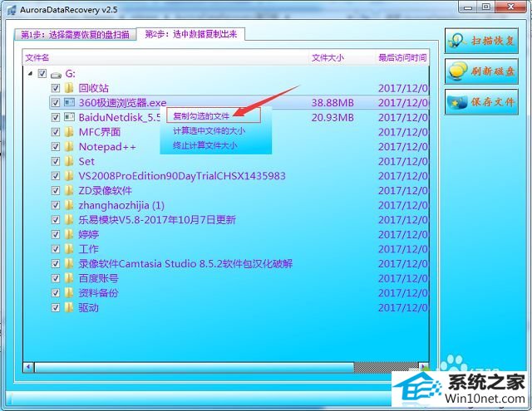Viewport: 532px width, 411px height.
Task: Sort by the 最后访问时间 column header
Action: tap(402, 57)
